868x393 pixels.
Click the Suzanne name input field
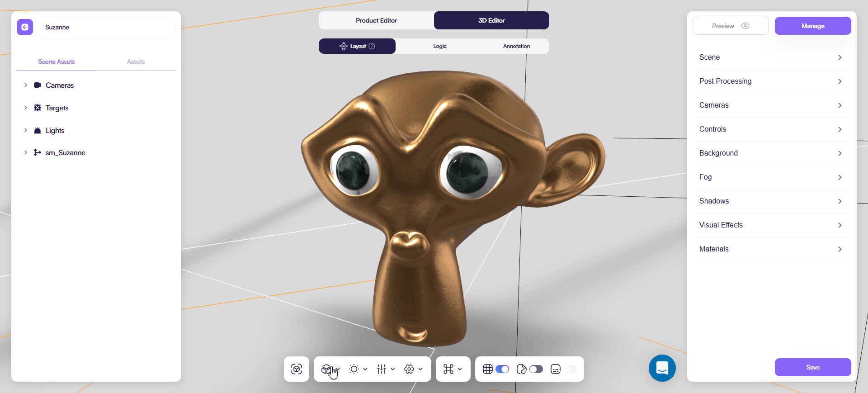106,27
